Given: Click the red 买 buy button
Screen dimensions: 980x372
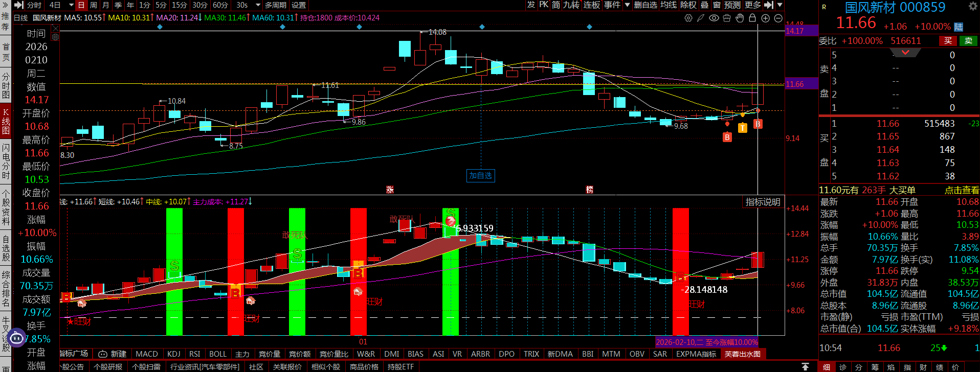Looking at the screenshot, I should click(x=948, y=41).
